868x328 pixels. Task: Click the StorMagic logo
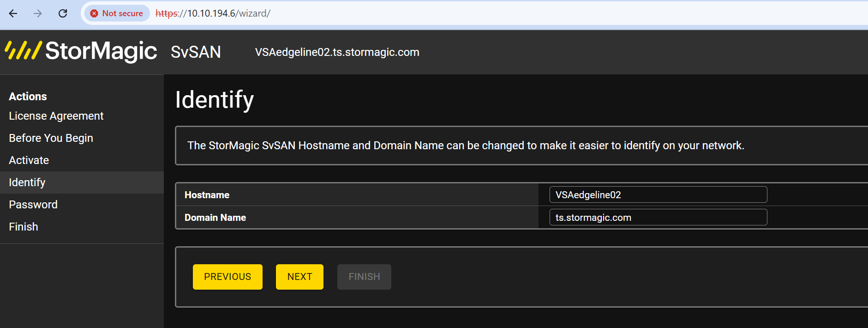[x=81, y=51]
